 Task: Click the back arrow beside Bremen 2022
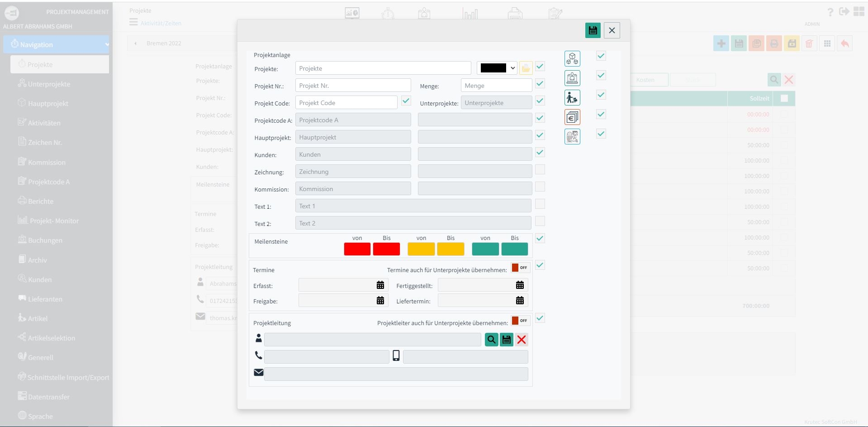135,43
